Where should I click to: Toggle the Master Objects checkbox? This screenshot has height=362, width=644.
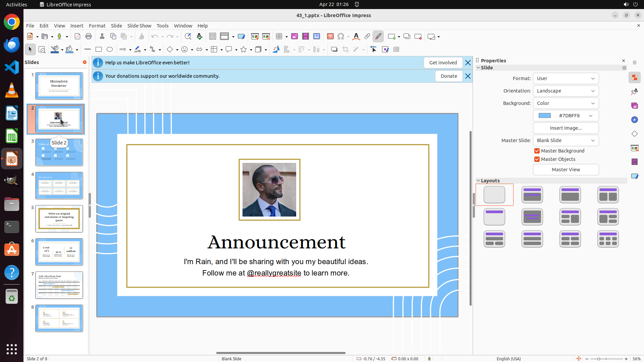click(x=537, y=159)
